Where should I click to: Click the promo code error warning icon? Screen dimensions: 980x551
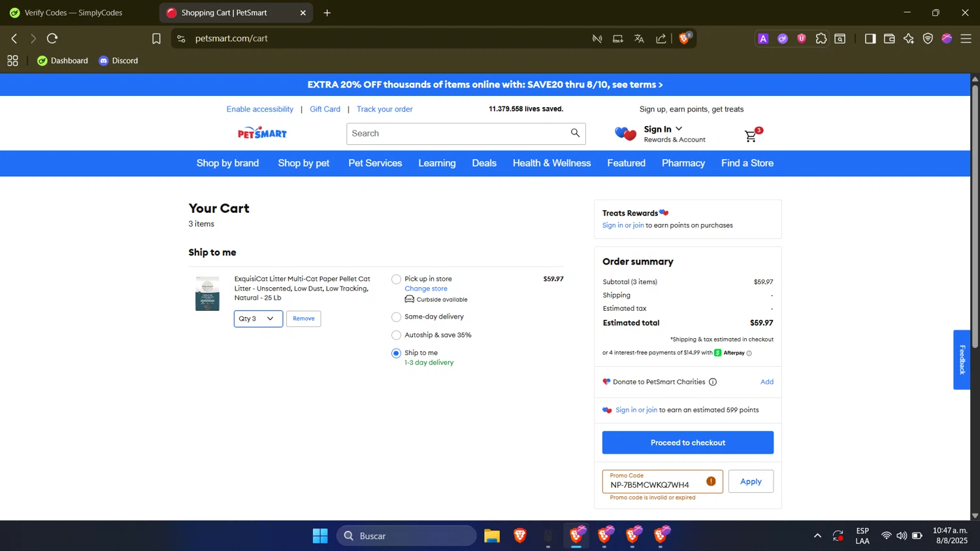(711, 481)
